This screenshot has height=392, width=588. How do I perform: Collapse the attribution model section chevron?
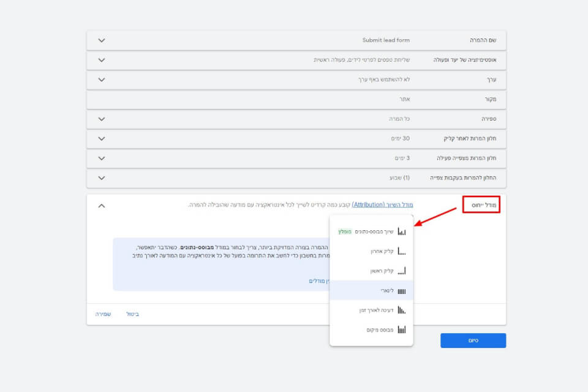pyautogui.click(x=102, y=206)
